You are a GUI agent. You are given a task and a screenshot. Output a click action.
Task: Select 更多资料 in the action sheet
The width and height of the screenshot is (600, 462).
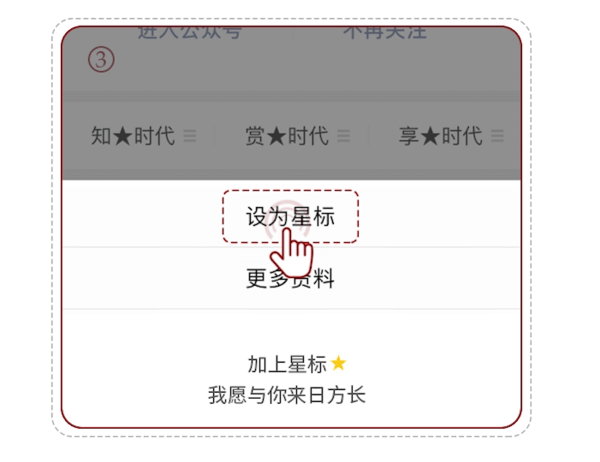(x=290, y=278)
